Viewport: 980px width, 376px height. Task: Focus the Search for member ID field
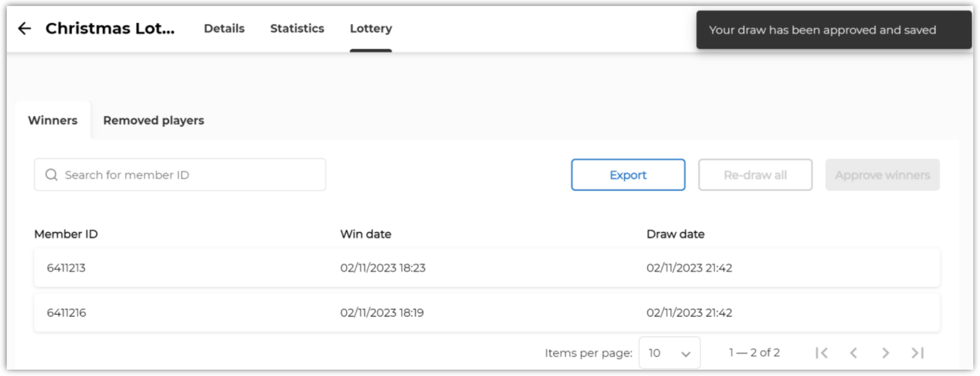[180, 175]
